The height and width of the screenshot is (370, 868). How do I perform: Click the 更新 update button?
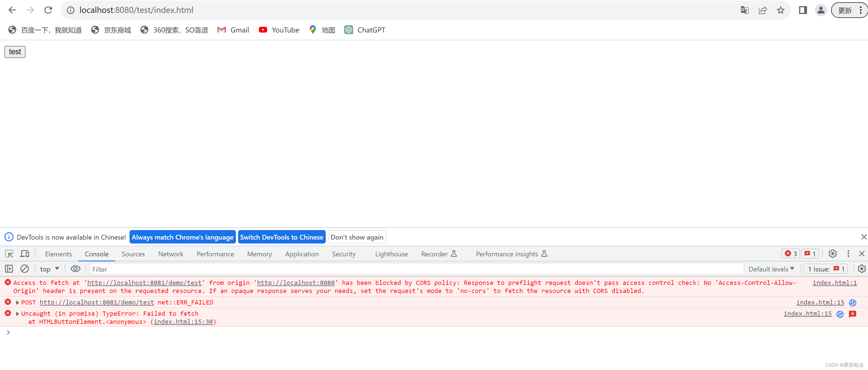tap(845, 10)
